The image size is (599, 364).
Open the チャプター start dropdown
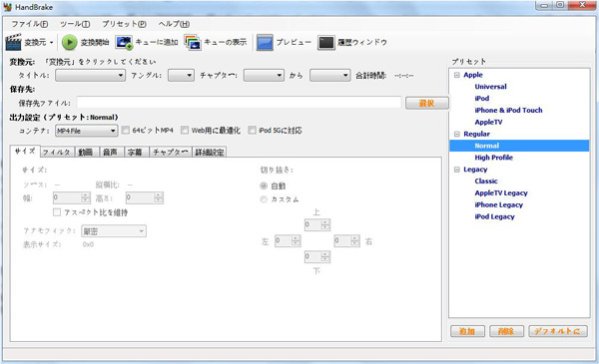point(264,76)
